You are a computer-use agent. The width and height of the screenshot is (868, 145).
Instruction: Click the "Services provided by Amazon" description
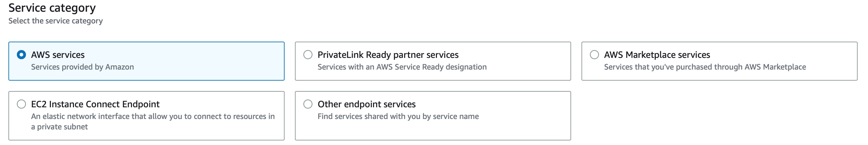82,67
